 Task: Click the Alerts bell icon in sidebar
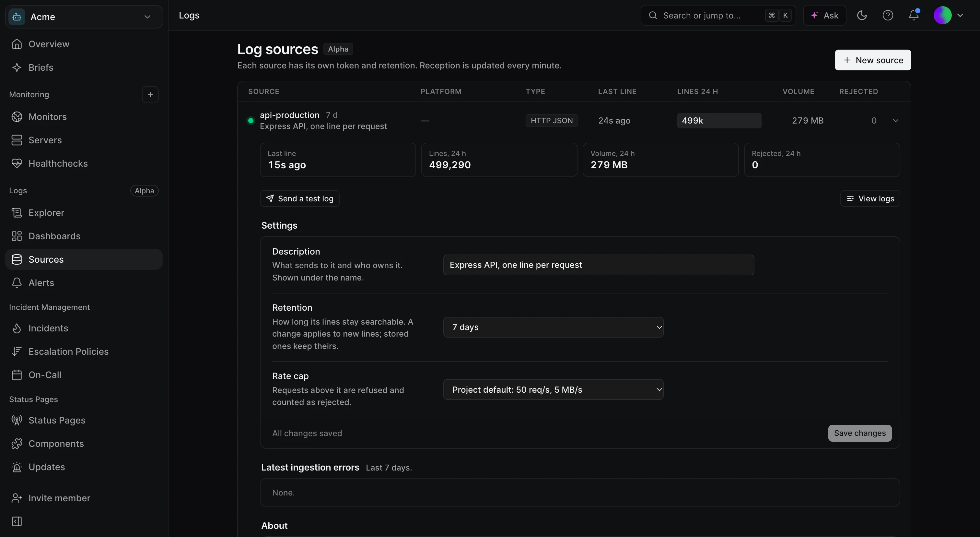click(x=17, y=283)
